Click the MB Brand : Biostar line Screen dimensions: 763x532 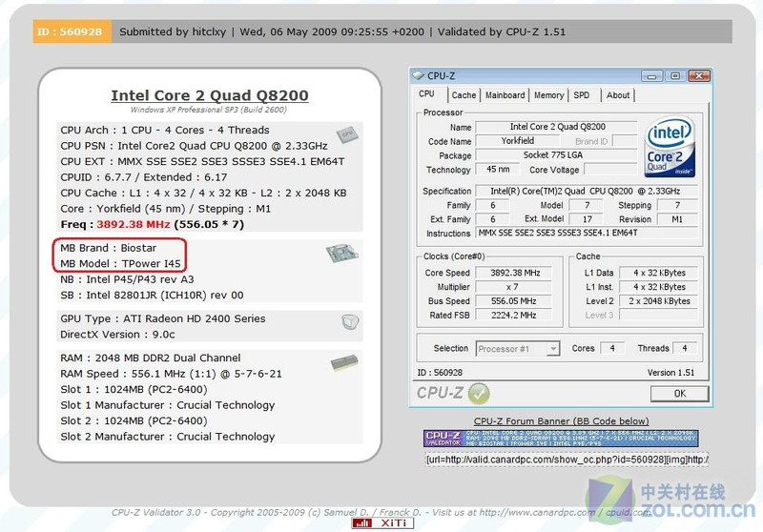coord(109,248)
